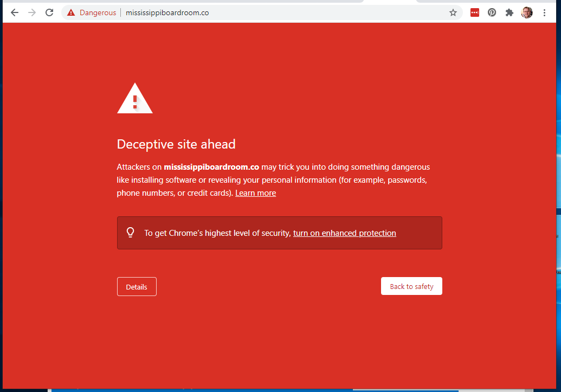Expand the Details section
Image resolution: width=561 pixels, height=392 pixels.
pos(137,287)
